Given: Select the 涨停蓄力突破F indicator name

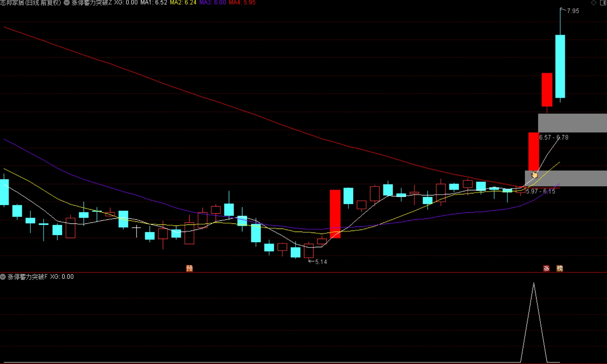Looking at the screenshot, I should click(x=28, y=277).
